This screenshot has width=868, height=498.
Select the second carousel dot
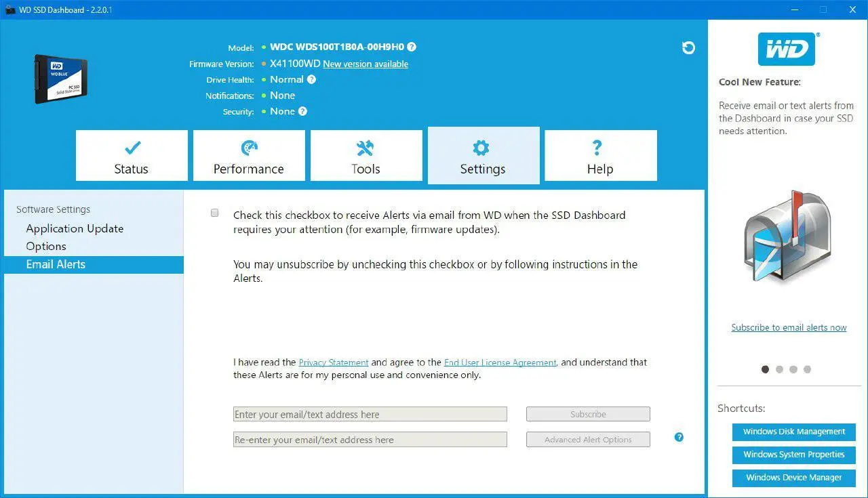tap(779, 369)
